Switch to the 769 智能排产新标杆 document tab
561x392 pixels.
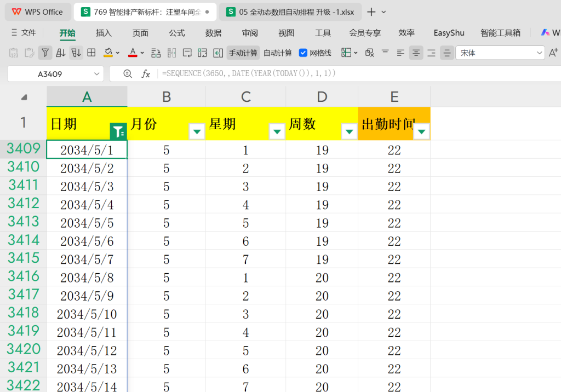click(145, 12)
